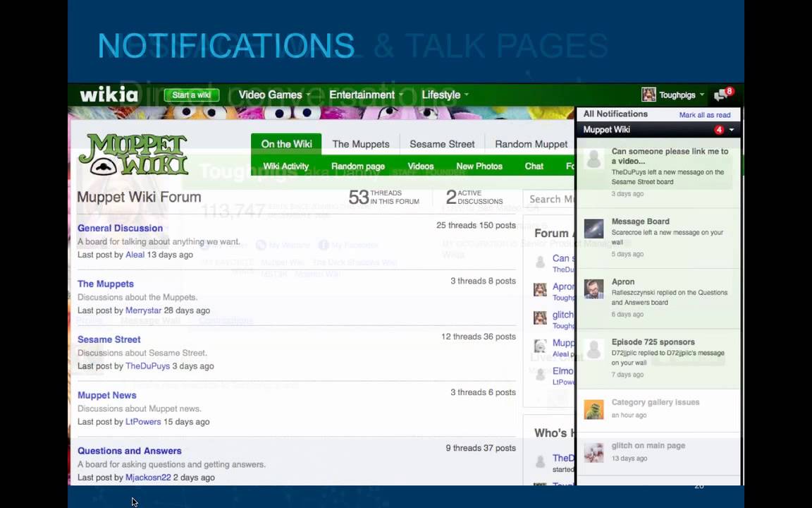Open the Wikia logo home link

[x=109, y=95]
